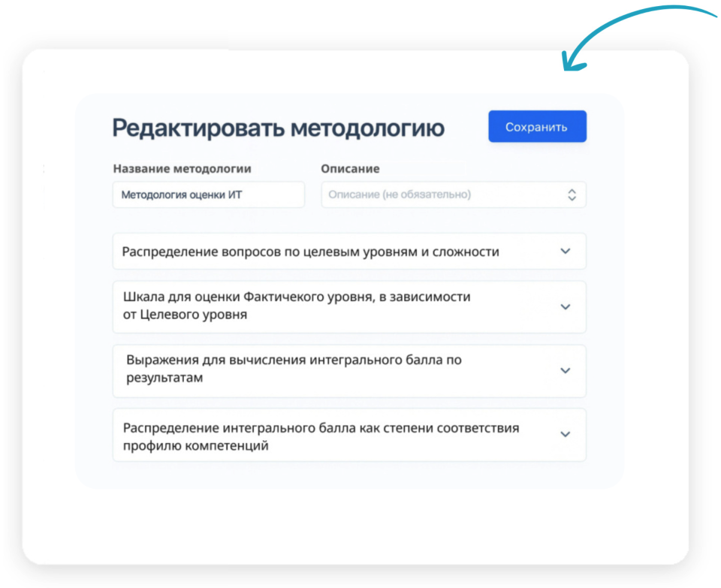Viewport: 721px width, 588px height.
Task: Click the Редактировать методологию heading
Action: coord(278,128)
